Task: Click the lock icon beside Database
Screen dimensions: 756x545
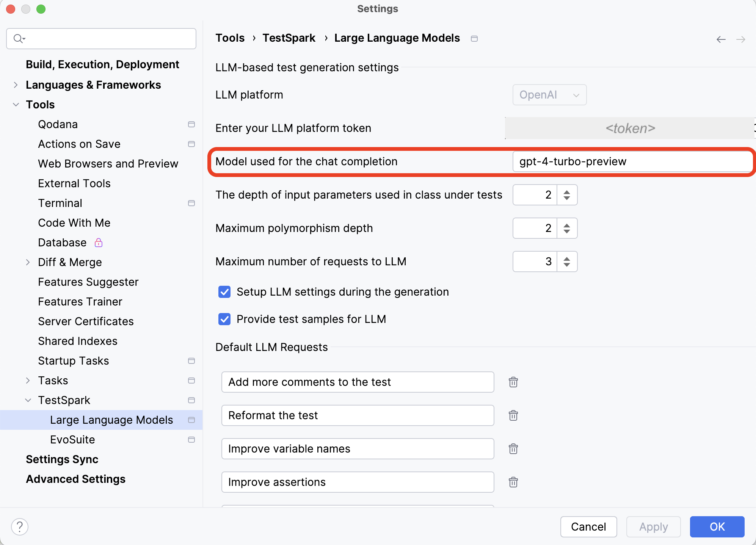Action: [x=99, y=243]
